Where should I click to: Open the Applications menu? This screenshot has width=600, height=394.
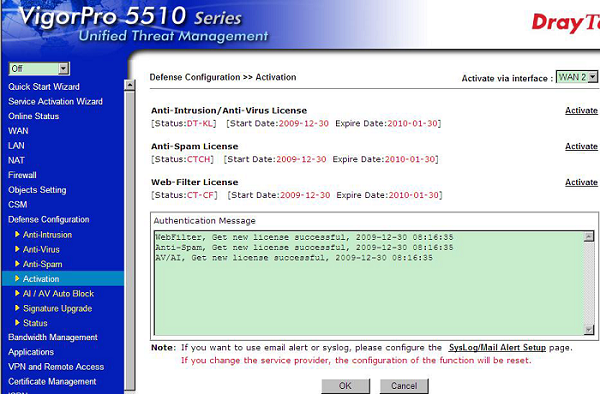31,352
